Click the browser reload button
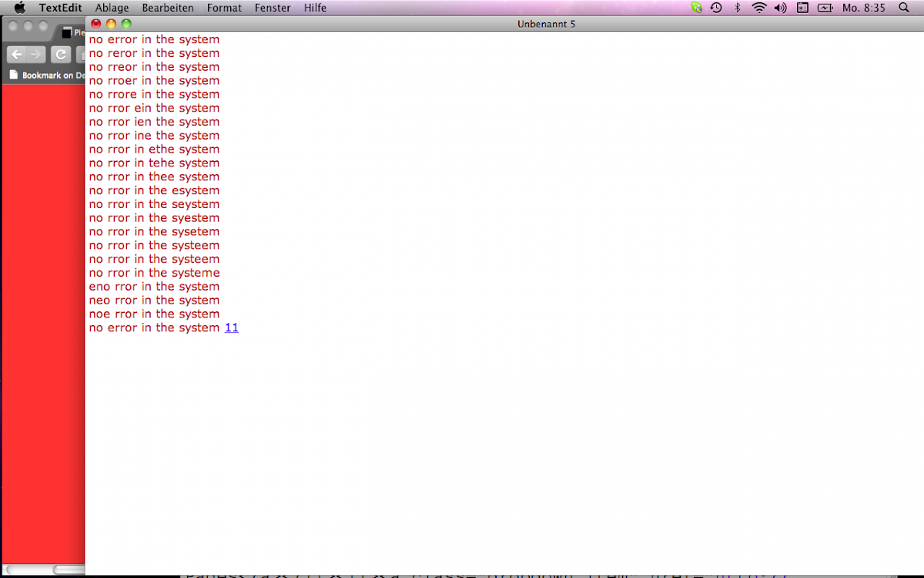 click(x=60, y=55)
